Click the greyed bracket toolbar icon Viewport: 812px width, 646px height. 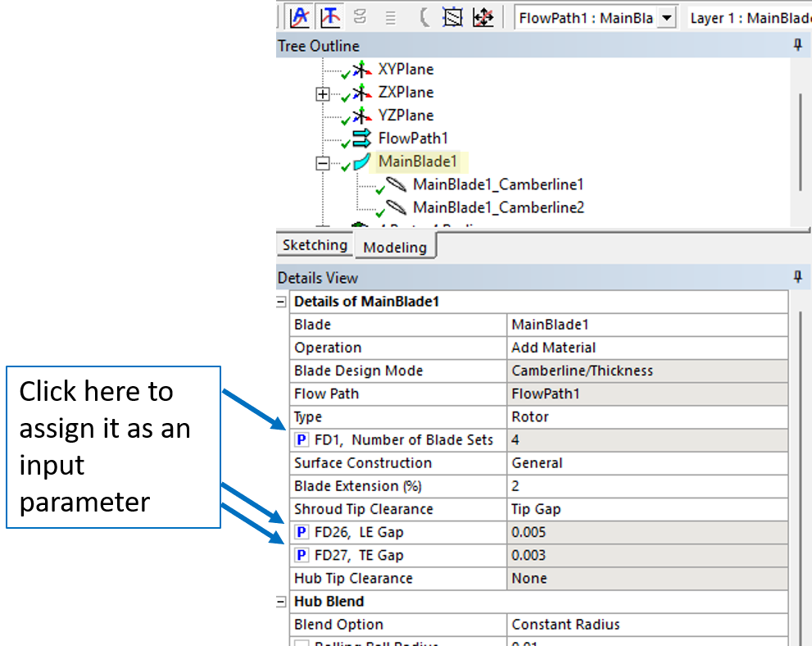(424, 17)
